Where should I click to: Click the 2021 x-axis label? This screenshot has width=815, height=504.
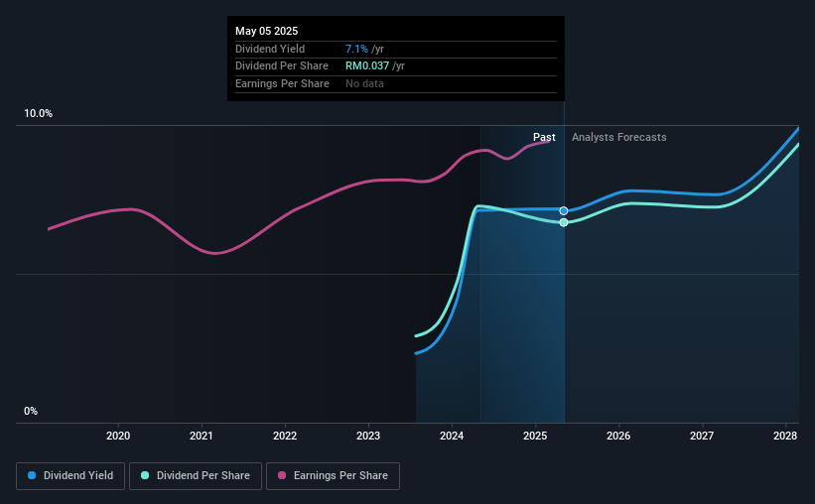tap(202, 436)
